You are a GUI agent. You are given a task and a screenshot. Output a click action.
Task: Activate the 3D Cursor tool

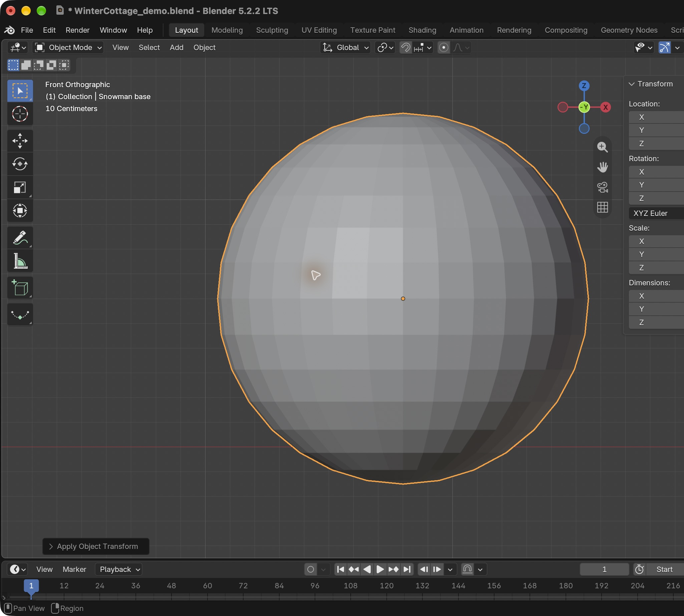tap(20, 114)
